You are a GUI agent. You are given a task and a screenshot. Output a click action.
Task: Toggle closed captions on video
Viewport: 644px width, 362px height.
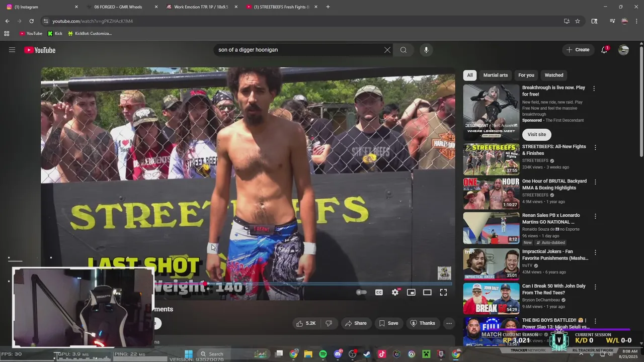tap(379, 292)
